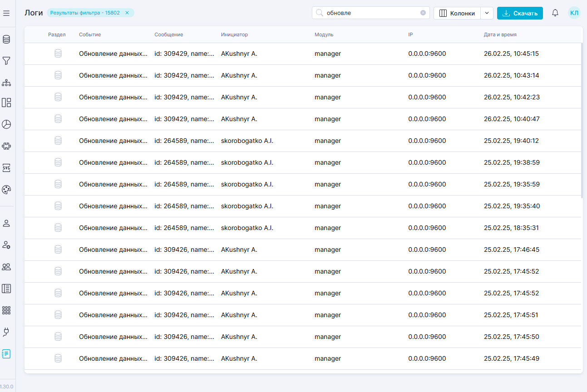
Task: Expand the dropdown arrow next to Колонки
Action: pos(487,13)
